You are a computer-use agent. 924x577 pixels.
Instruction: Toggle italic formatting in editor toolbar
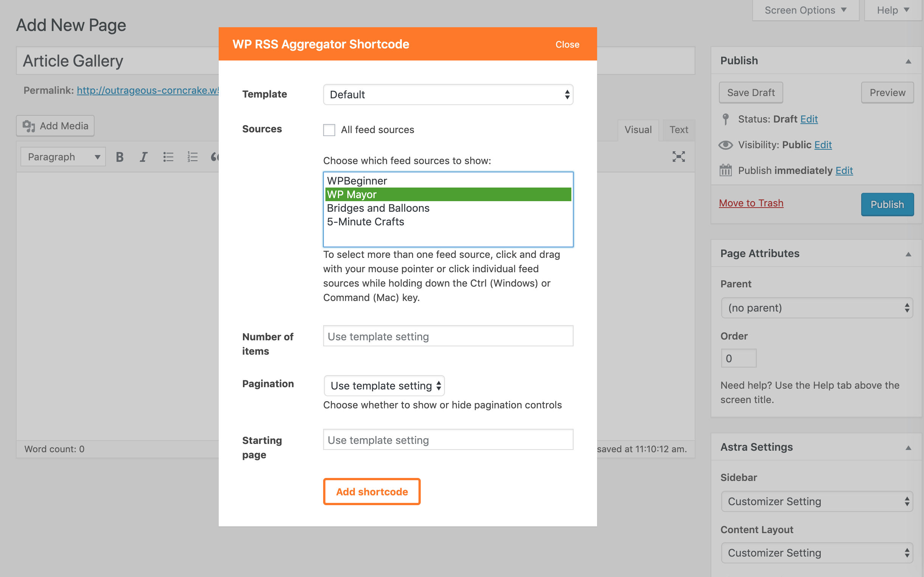click(x=143, y=157)
